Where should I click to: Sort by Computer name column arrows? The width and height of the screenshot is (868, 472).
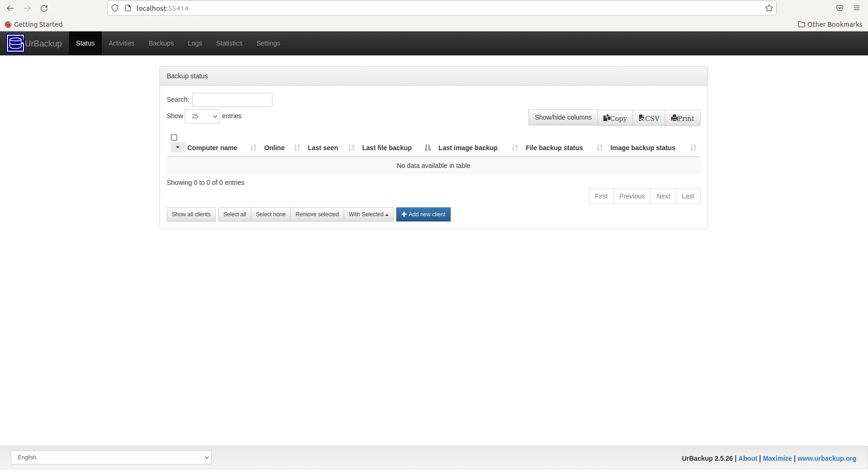pos(253,148)
